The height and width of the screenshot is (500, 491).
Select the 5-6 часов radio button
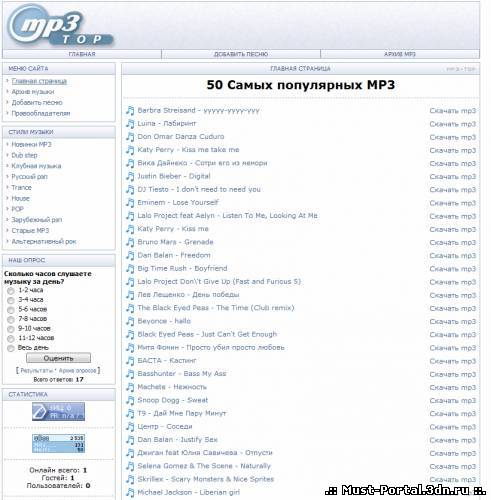[x=11, y=310]
